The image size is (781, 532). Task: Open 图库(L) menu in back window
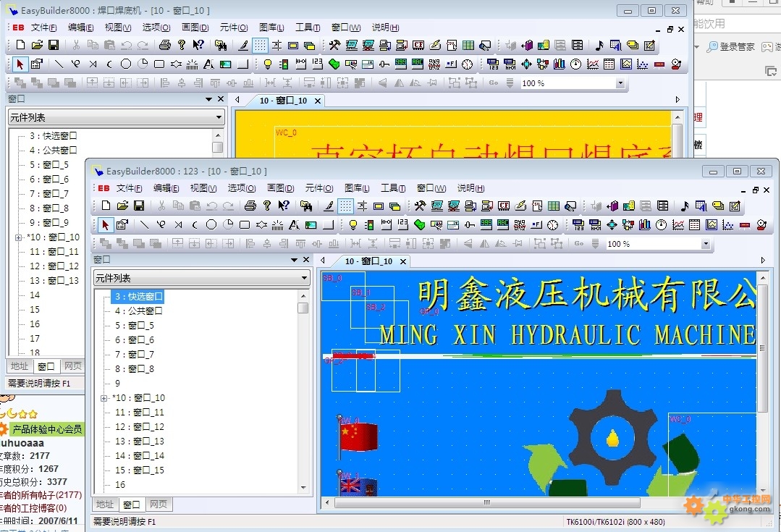pos(271,28)
